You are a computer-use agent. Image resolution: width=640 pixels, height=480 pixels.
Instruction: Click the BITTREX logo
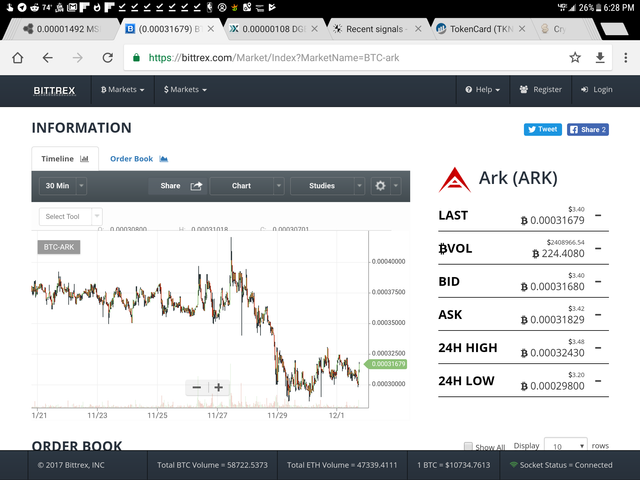point(54,90)
